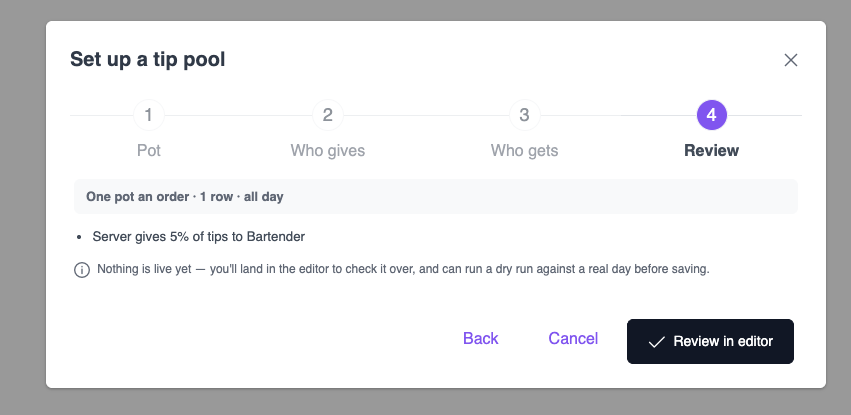Click the circled info icon

(82, 270)
